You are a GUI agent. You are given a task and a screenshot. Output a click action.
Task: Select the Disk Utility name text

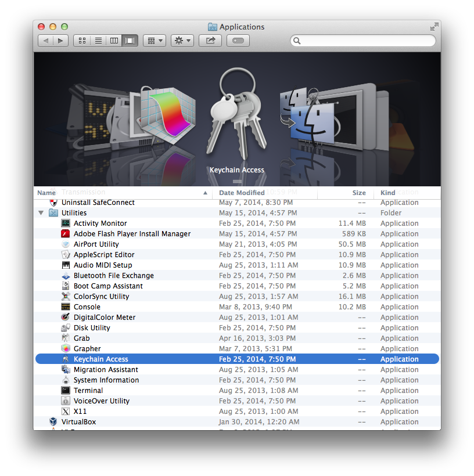coord(92,328)
